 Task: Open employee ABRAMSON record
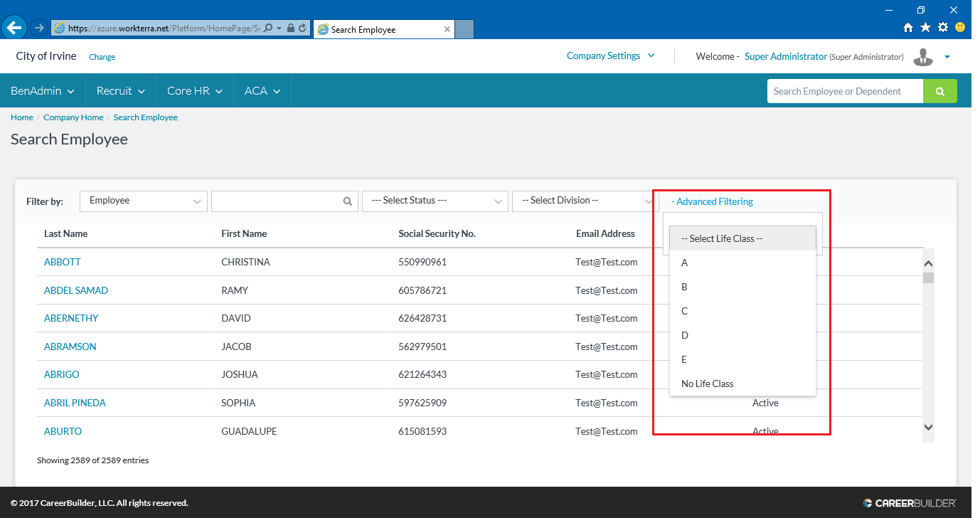point(70,347)
